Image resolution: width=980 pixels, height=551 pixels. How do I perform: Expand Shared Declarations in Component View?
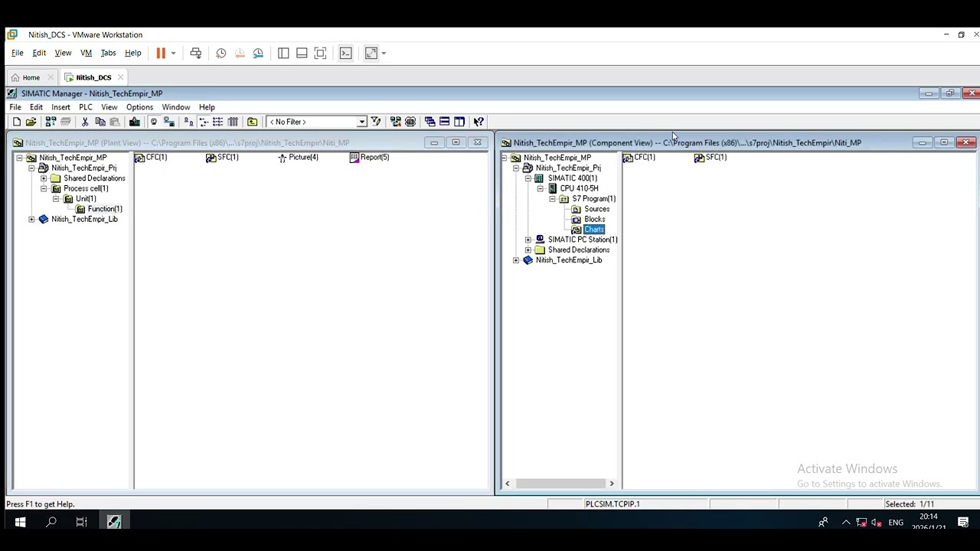coord(528,250)
